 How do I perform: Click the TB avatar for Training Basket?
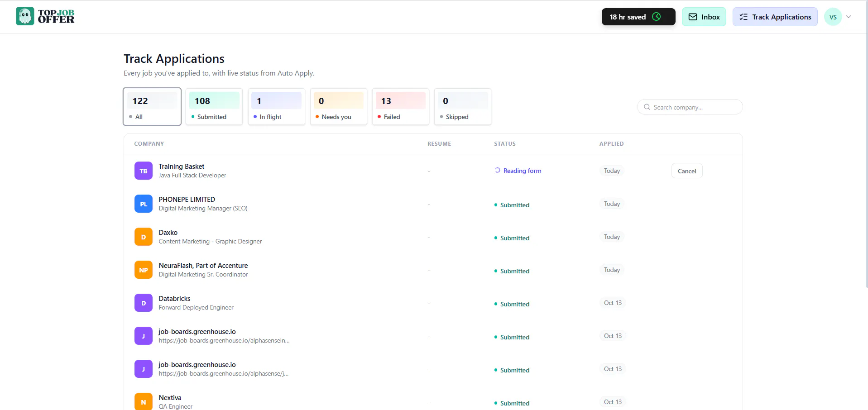point(144,171)
